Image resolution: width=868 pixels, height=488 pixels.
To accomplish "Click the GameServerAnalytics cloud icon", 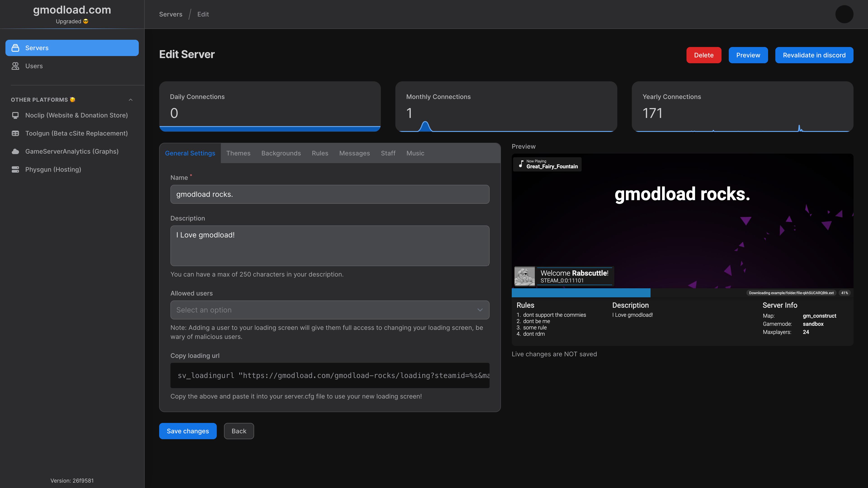I will tap(16, 152).
